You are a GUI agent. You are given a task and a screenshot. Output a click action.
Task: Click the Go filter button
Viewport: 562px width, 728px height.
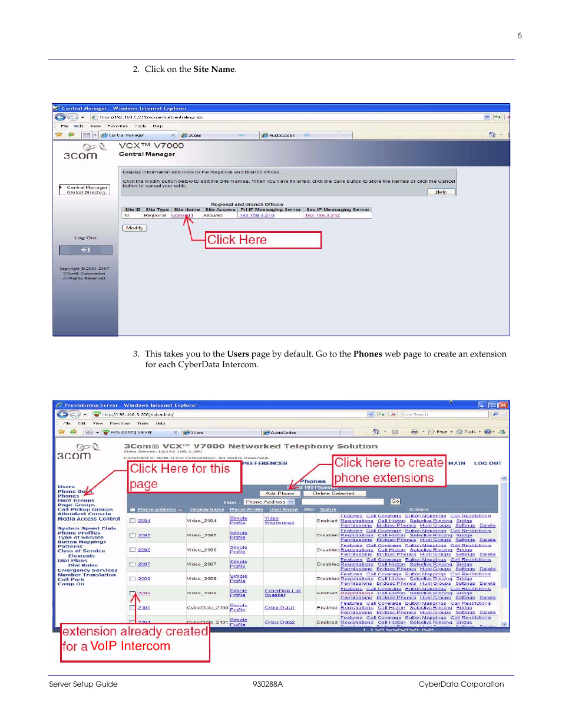[x=395, y=502]
